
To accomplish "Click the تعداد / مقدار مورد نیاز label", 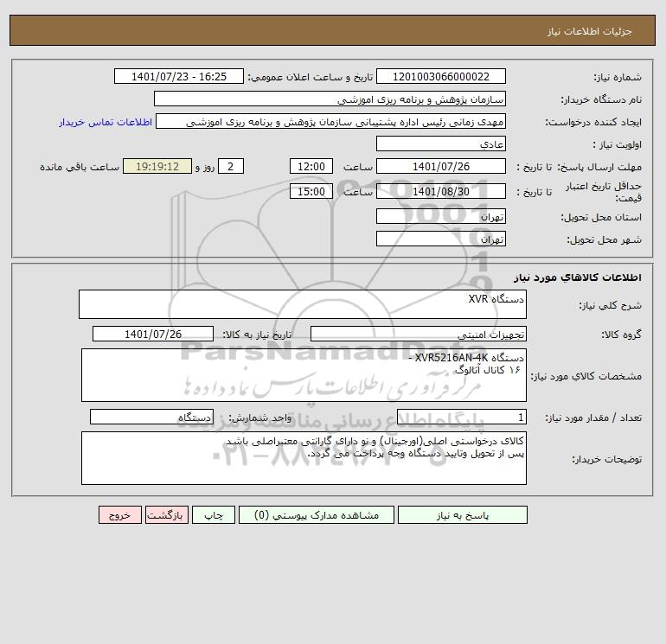I will [x=593, y=418].
